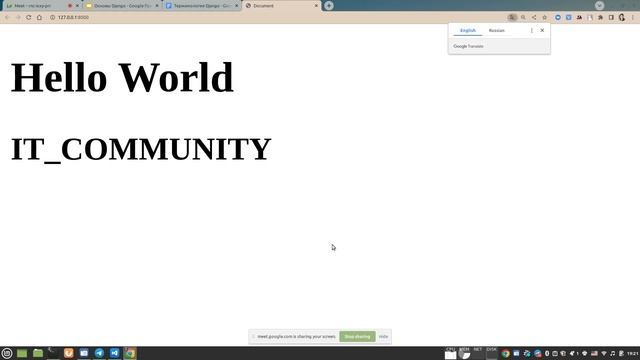Image resolution: width=640 pixels, height=360 pixels.
Task: Open Telegram from the taskbar
Action: click(99, 353)
